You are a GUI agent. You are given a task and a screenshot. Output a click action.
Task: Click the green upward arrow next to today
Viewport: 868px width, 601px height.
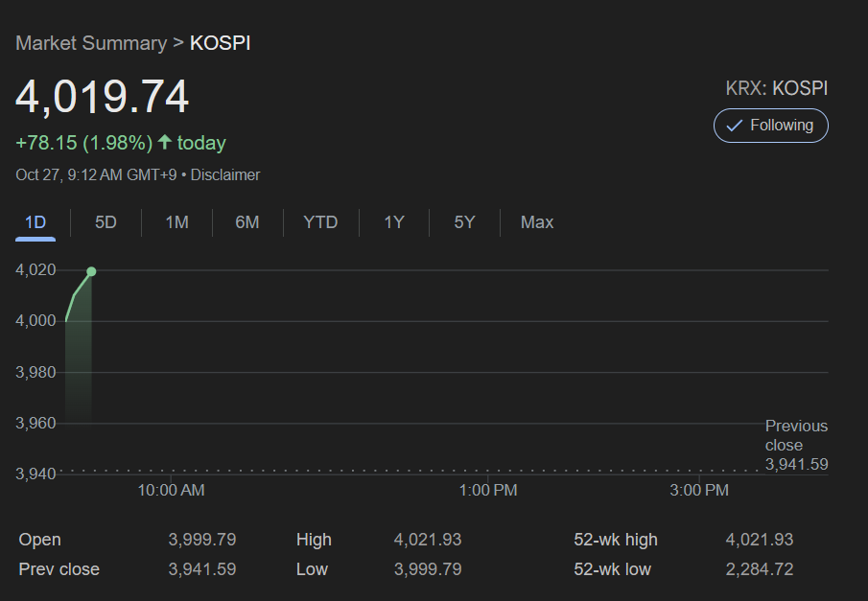[165, 142]
